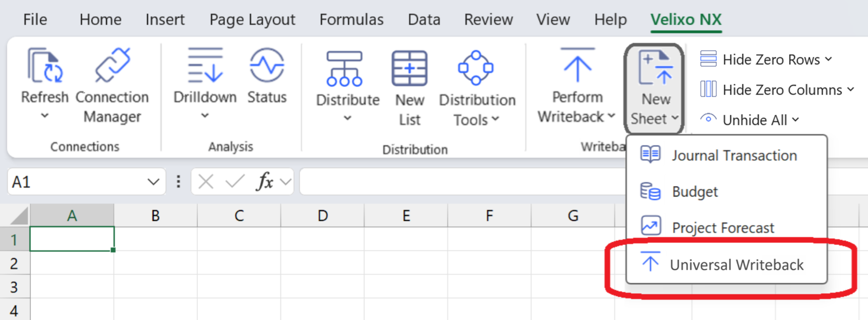
Task: Click into the formula bar input
Action: [462, 182]
